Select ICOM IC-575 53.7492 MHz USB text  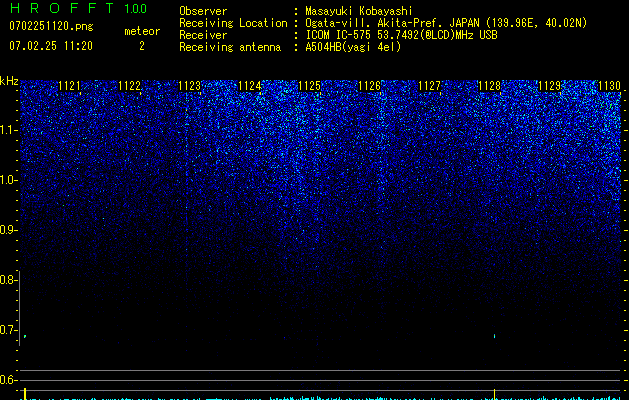pos(401,35)
